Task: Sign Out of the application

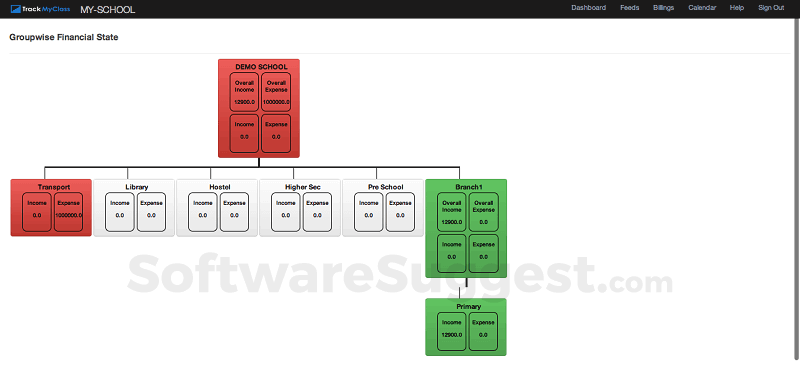Action: coord(771,8)
